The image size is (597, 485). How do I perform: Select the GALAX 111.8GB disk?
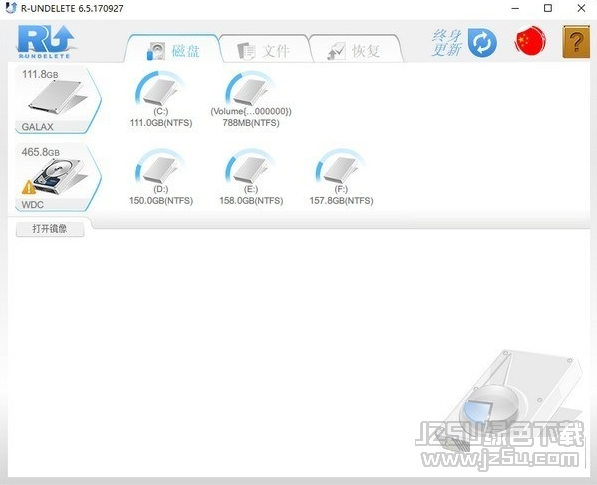click(58, 100)
